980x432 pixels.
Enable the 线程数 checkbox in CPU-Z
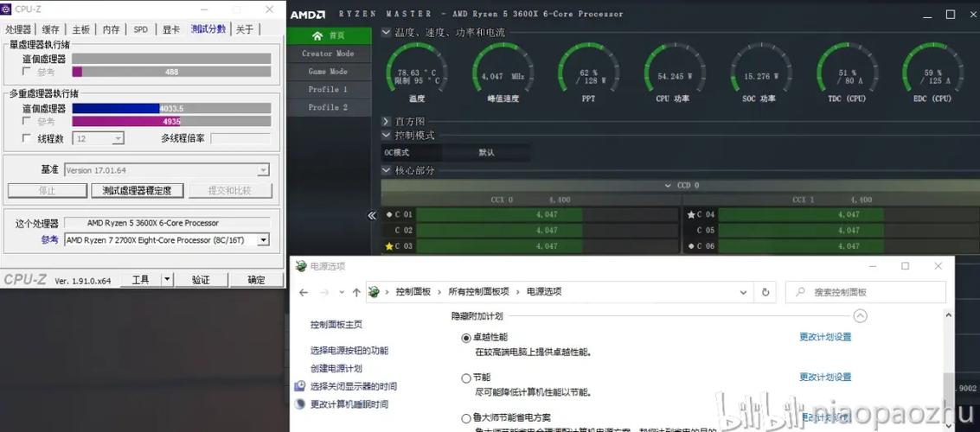[26, 138]
